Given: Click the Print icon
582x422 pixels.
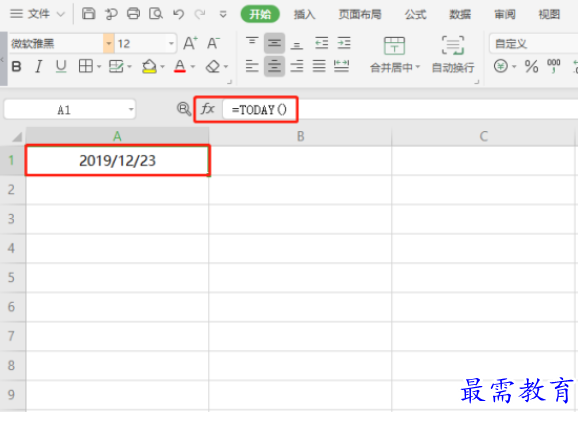Looking at the screenshot, I should tap(133, 14).
